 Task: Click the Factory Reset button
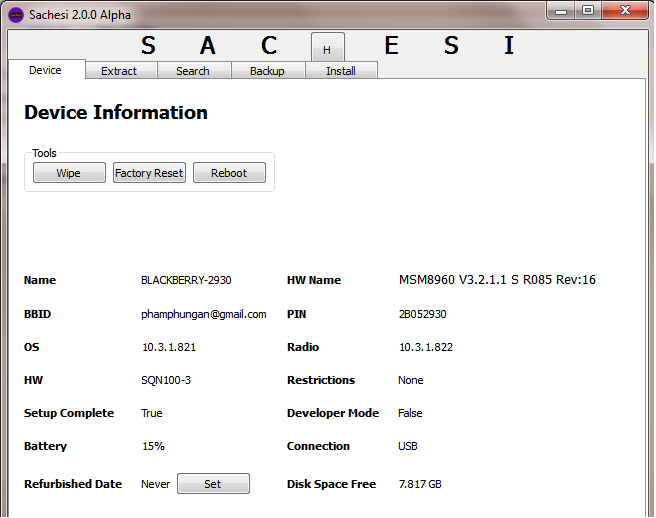[x=149, y=173]
